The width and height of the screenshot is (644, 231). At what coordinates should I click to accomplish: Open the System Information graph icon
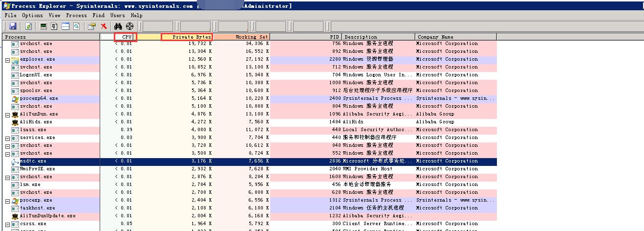[x=43, y=26]
